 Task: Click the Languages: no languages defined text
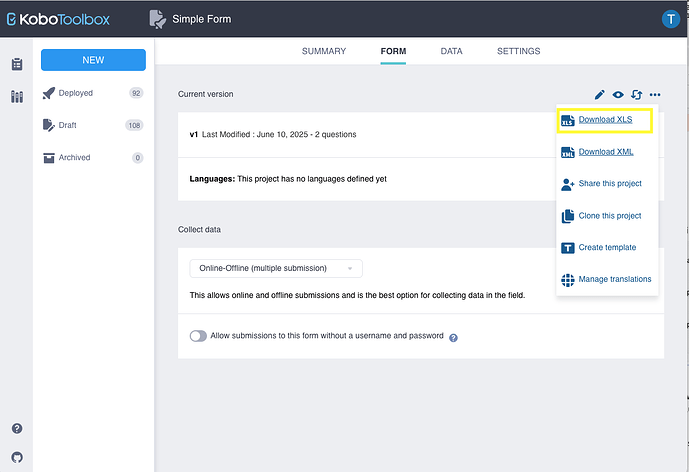(x=288, y=179)
